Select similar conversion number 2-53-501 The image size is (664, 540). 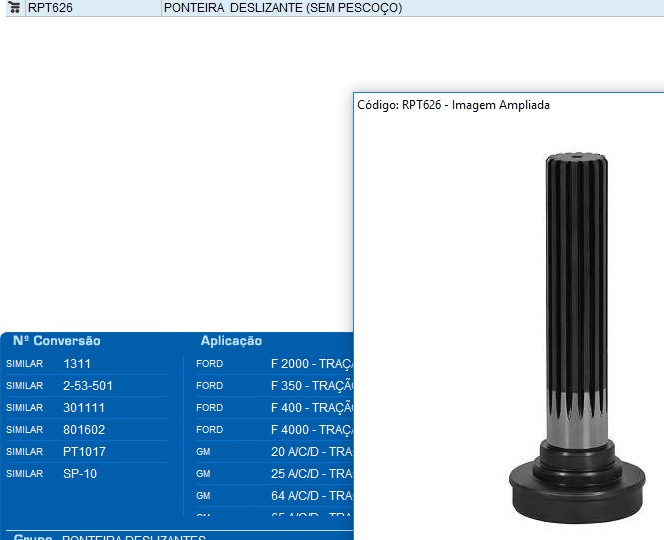(88, 386)
